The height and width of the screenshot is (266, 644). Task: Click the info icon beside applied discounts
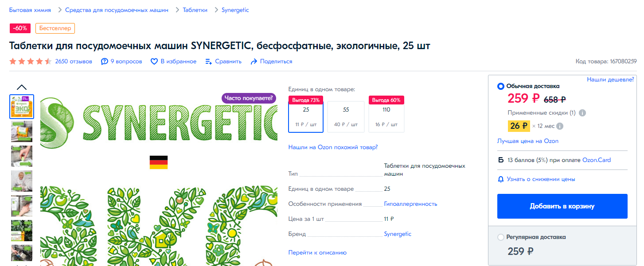tap(582, 113)
